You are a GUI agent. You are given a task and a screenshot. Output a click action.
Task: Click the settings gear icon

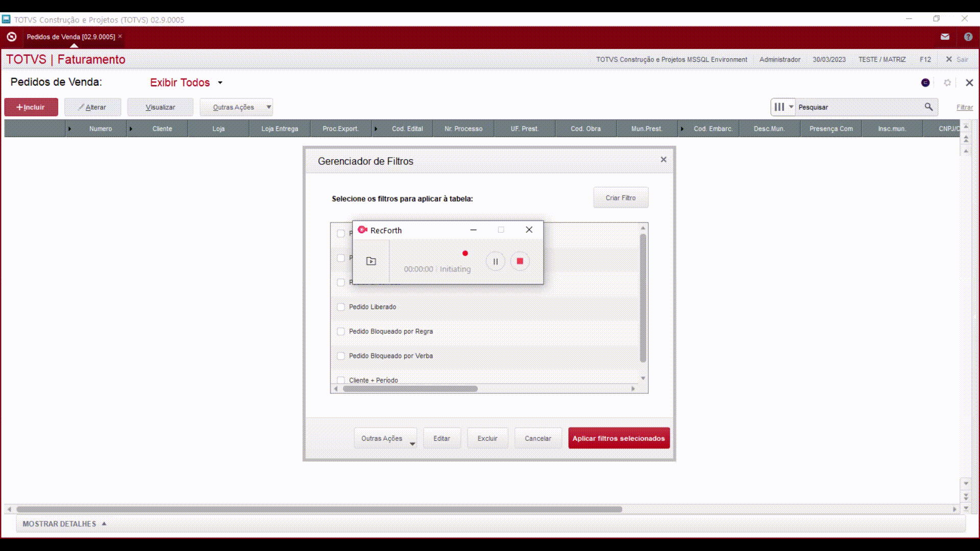point(947,83)
